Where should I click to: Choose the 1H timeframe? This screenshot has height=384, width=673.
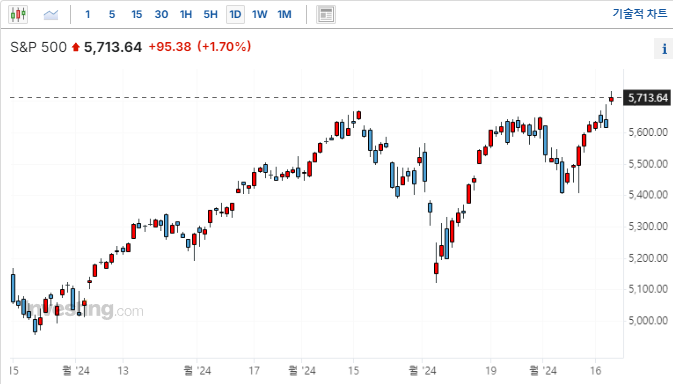click(186, 15)
